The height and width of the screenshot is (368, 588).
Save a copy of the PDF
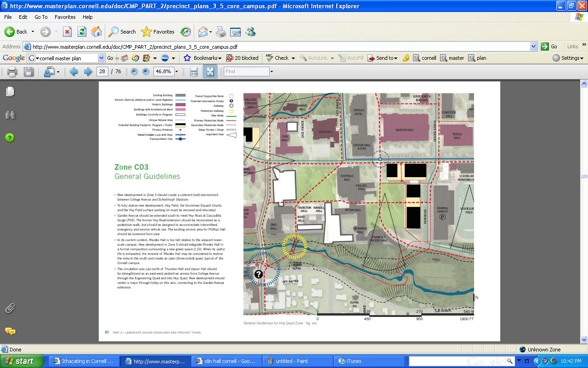tap(28, 72)
